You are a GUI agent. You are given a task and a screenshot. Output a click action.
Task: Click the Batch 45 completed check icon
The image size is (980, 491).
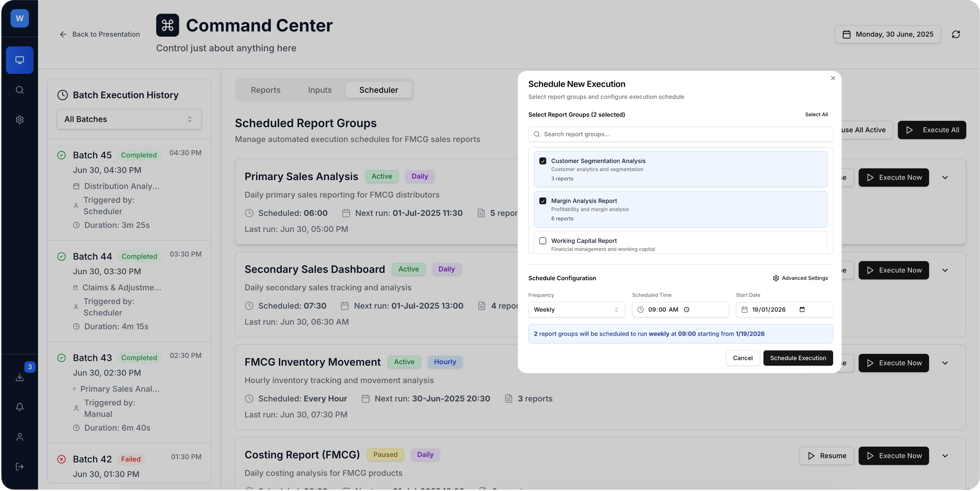(x=61, y=155)
